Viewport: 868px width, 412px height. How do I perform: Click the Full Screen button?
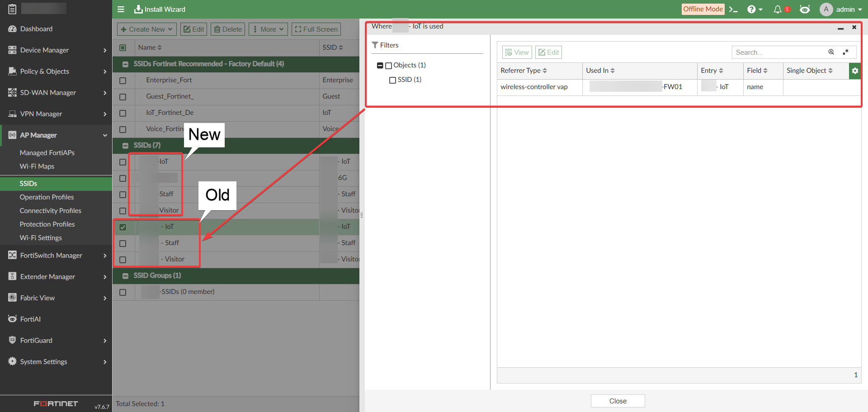(x=316, y=29)
